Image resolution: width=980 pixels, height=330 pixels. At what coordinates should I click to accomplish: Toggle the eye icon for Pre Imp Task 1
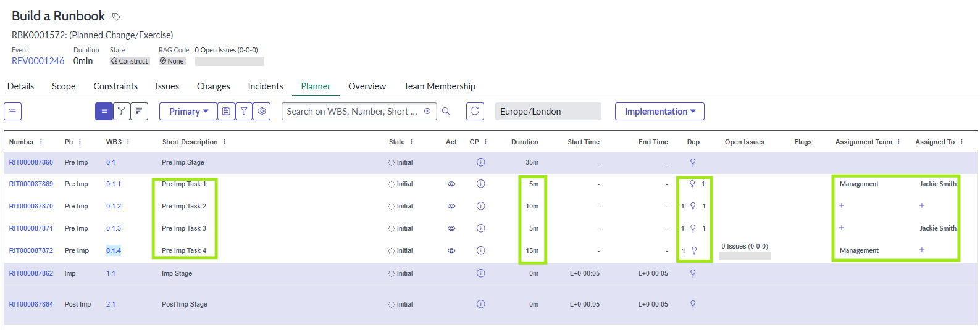click(x=451, y=184)
